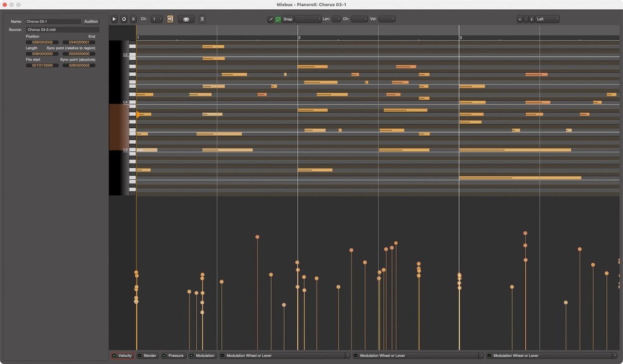Viewport: 623px width, 364px height.
Task: Click the vertical fit icon beside the eye
Action: pos(202,19)
